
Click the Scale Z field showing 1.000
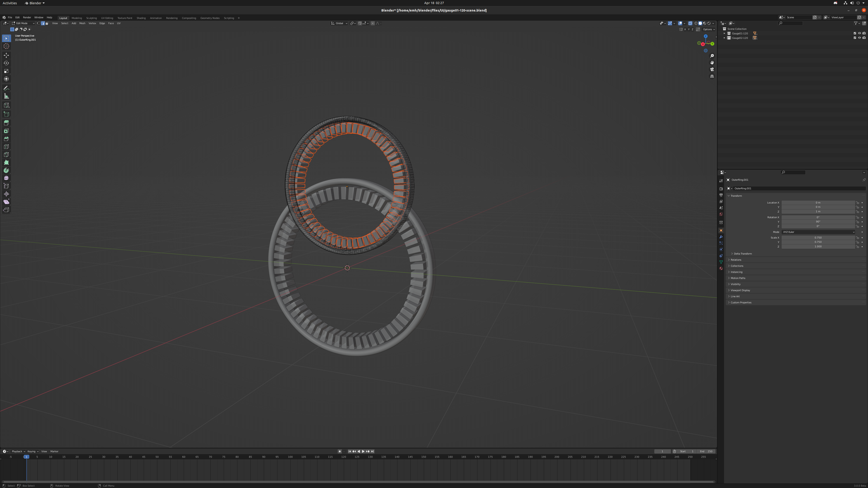[x=818, y=246]
